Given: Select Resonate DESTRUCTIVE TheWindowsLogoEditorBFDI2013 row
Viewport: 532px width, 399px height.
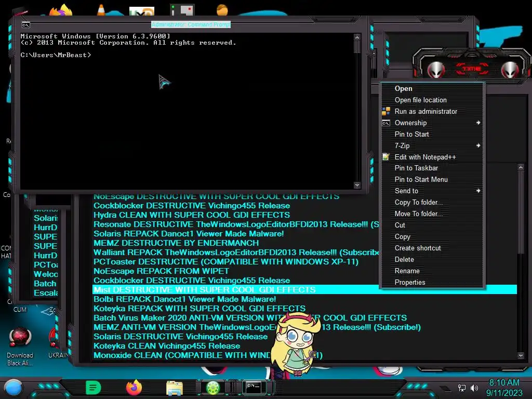Looking at the screenshot, I should (236, 224).
